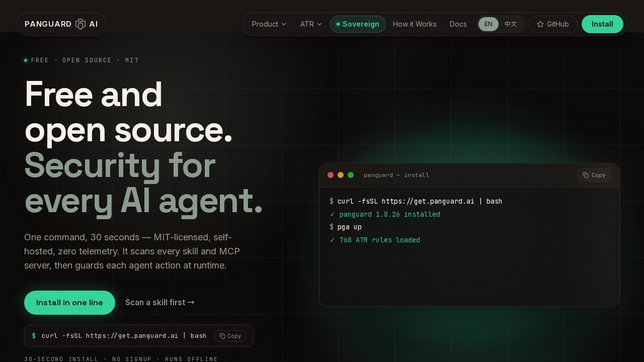
Task: Follow the Scan a skill first link
Action: pyautogui.click(x=160, y=302)
